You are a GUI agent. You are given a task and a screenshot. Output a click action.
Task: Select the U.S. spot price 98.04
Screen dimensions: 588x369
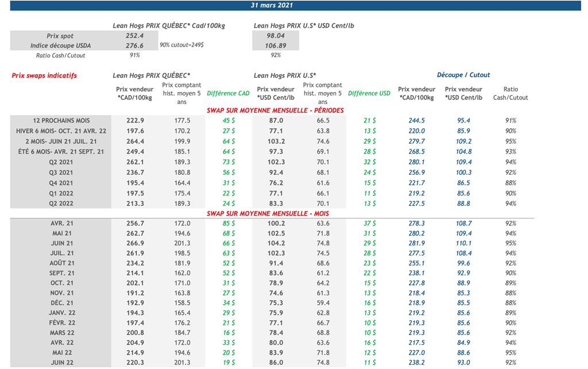pos(276,36)
